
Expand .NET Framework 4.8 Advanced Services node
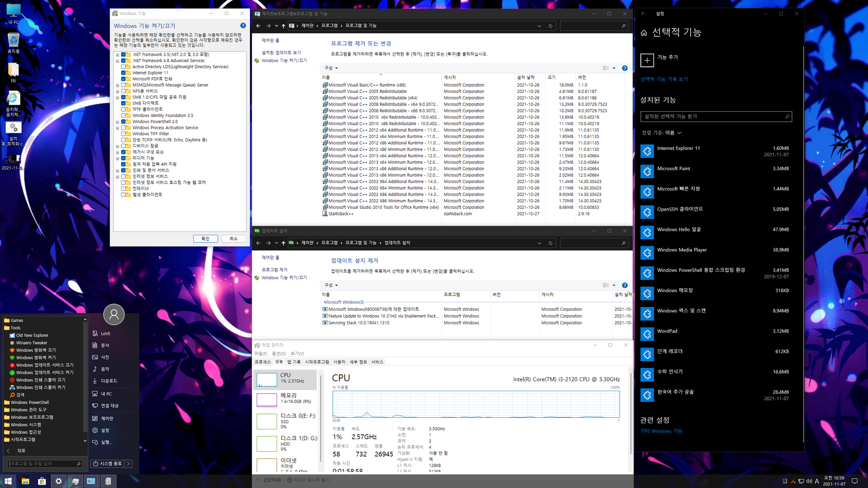pos(117,61)
